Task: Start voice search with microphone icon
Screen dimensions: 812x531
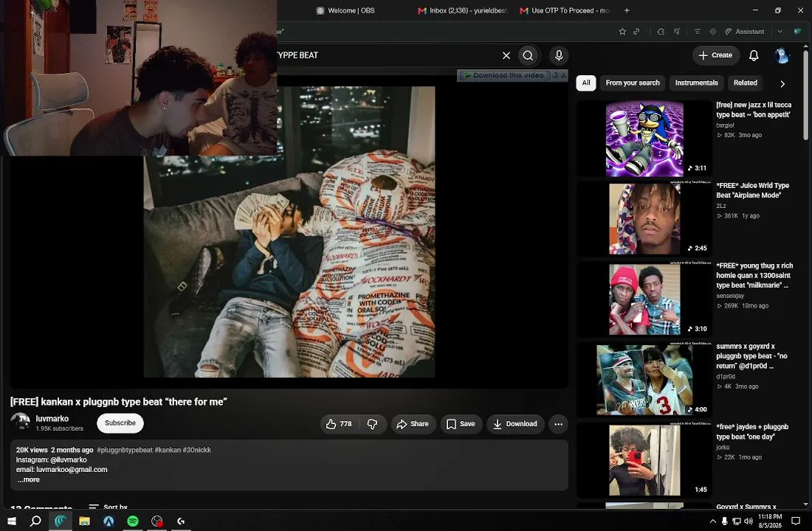Action: click(x=559, y=55)
